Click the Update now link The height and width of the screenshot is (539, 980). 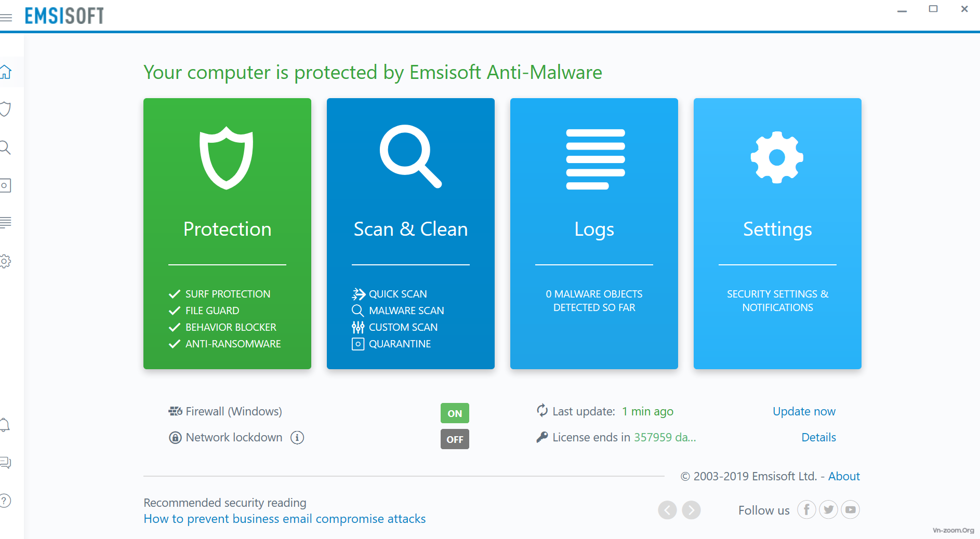(x=804, y=411)
